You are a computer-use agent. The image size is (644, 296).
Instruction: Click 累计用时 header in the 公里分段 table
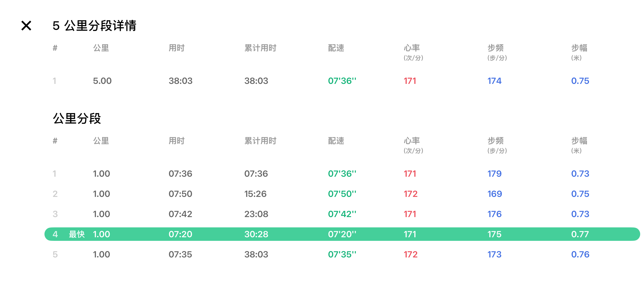[x=260, y=141]
